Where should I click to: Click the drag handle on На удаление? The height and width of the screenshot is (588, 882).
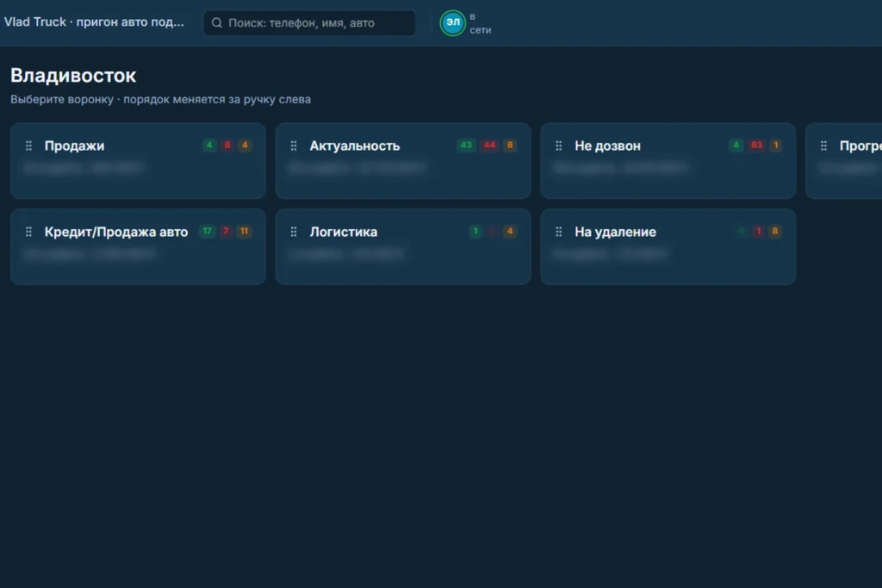[558, 232]
